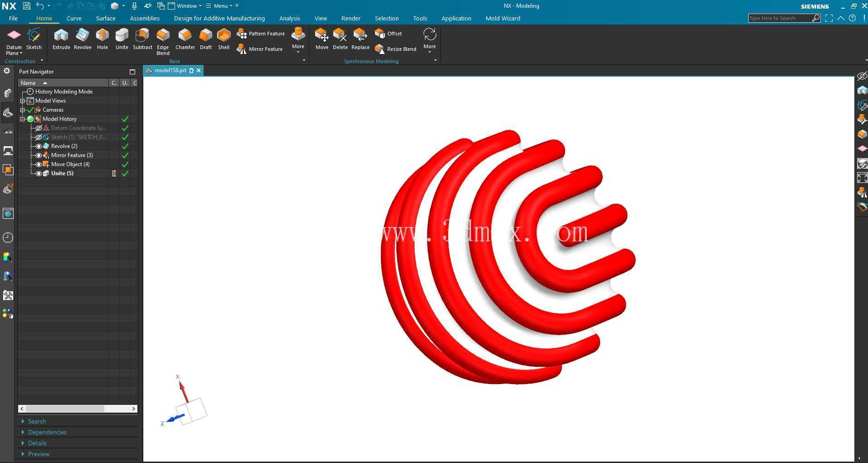This screenshot has height=463, width=868.
Task: Select Delete Face tool
Action: [x=340, y=39]
